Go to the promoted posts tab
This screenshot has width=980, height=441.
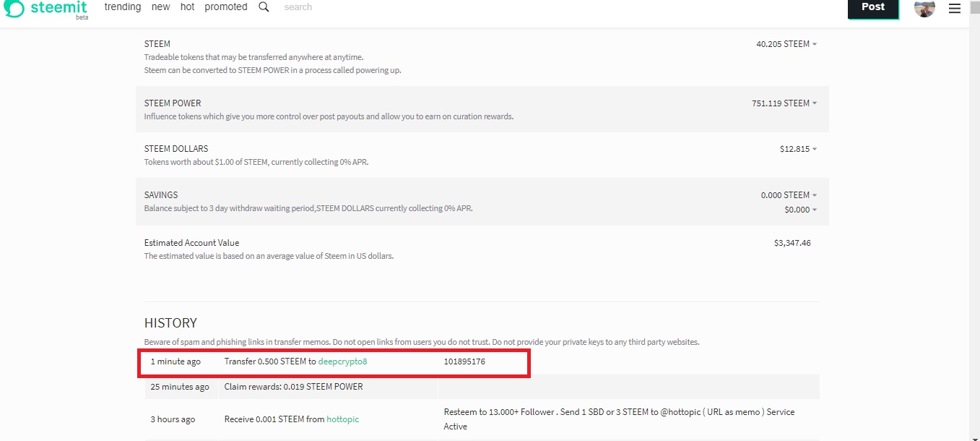pyautogui.click(x=226, y=7)
